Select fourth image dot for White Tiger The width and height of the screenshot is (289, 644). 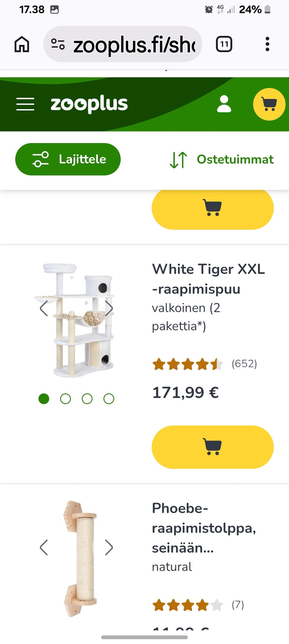[109, 399]
